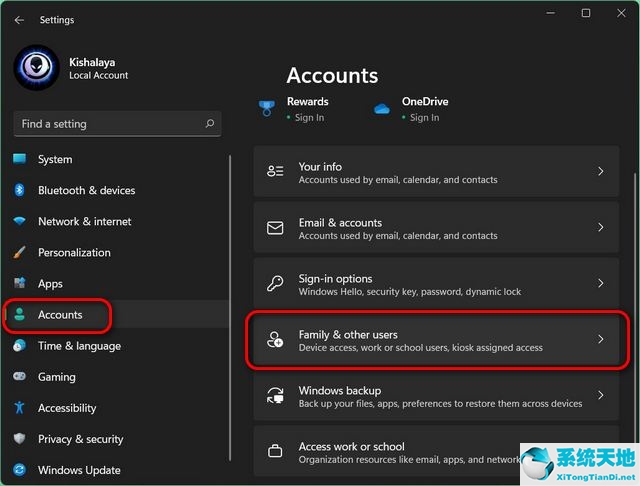
Task: Click the Find a setting search box
Action: (118, 124)
